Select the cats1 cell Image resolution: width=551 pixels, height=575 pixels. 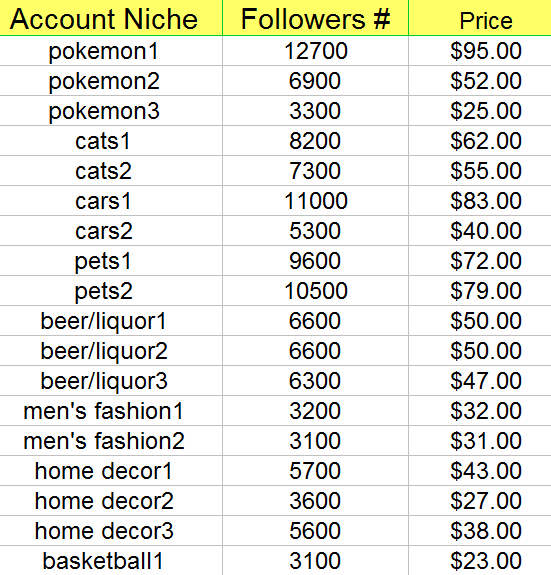click(x=111, y=141)
